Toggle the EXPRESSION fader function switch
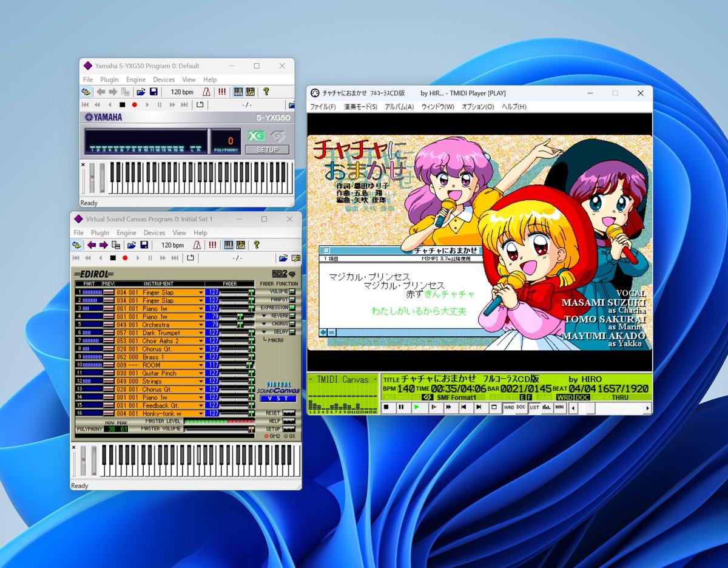728x568 pixels. point(292,308)
